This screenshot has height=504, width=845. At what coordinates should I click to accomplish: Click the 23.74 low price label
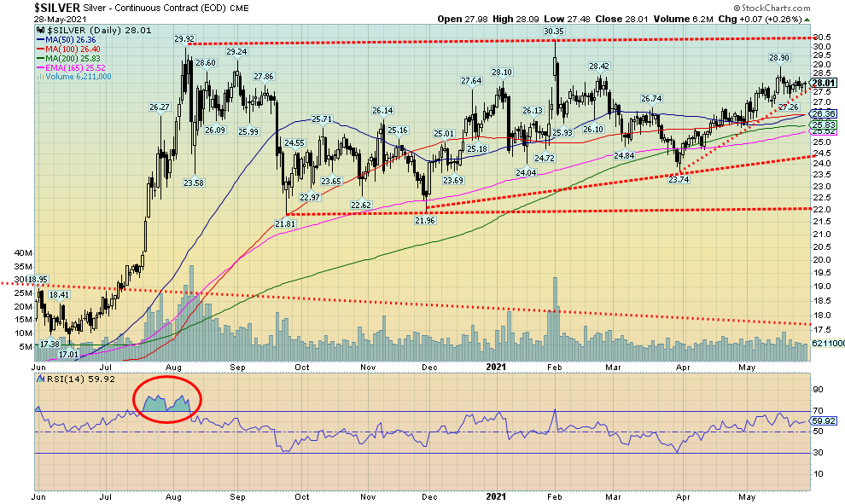point(679,180)
